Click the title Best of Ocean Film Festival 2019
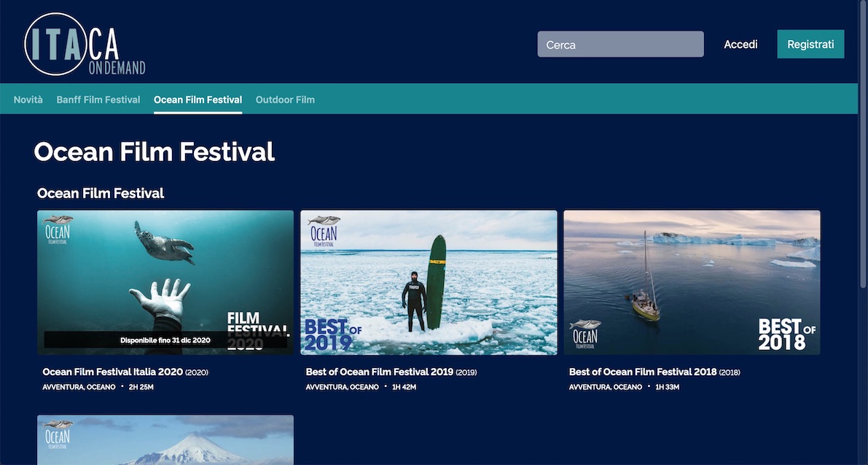 point(380,372)
